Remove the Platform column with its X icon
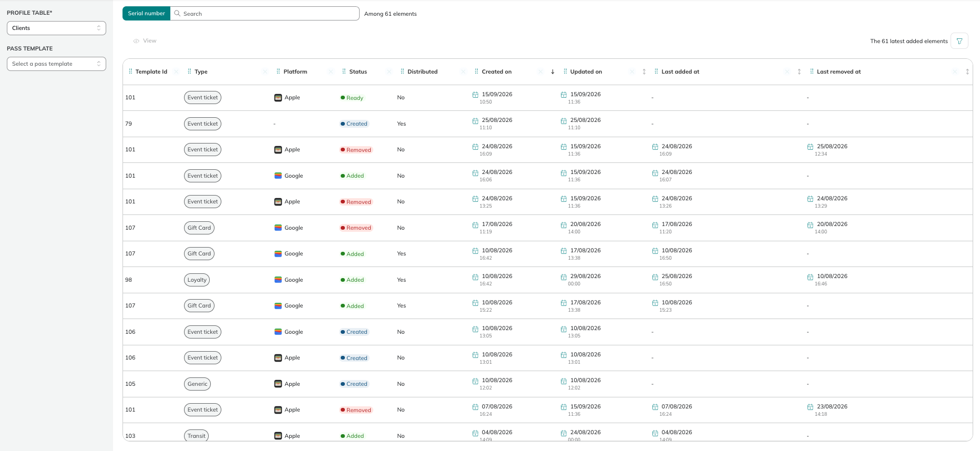980x451 pixels. coord(330,71)
